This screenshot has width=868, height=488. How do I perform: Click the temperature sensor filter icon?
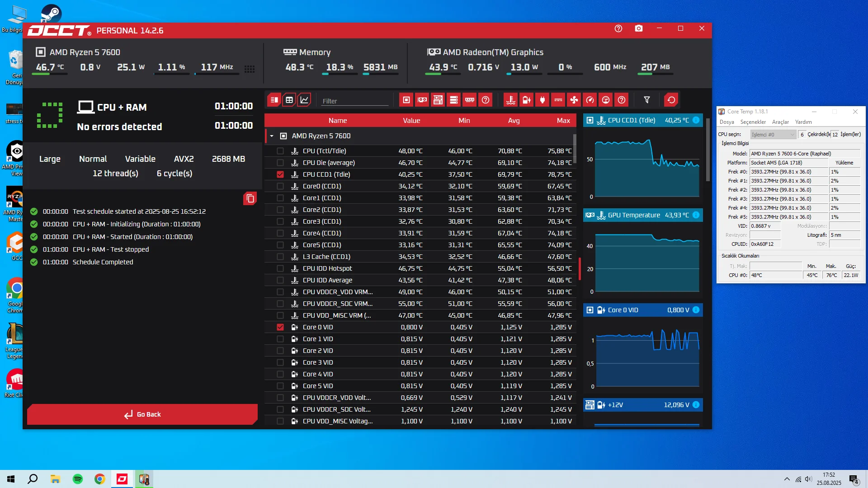tap(511, 100)
